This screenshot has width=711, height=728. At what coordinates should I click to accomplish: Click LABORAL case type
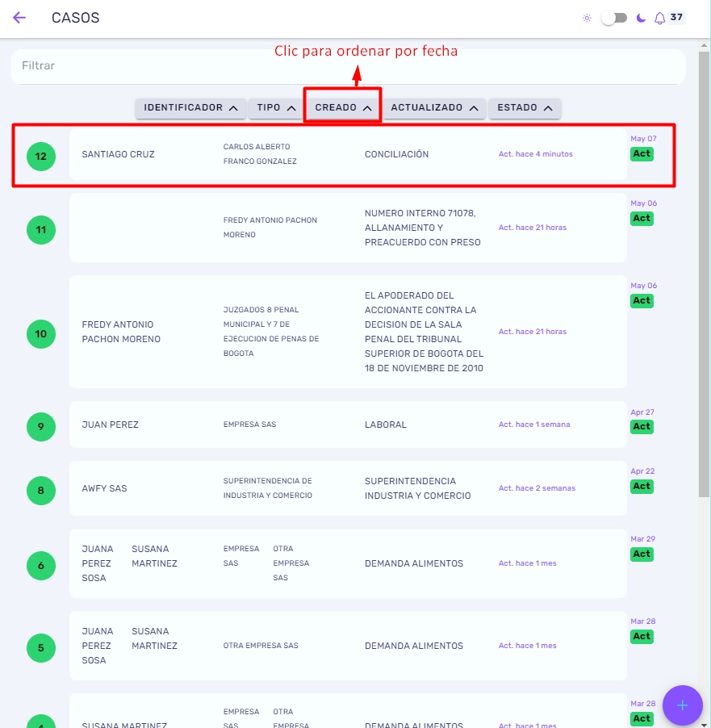(x=386, y=425)
